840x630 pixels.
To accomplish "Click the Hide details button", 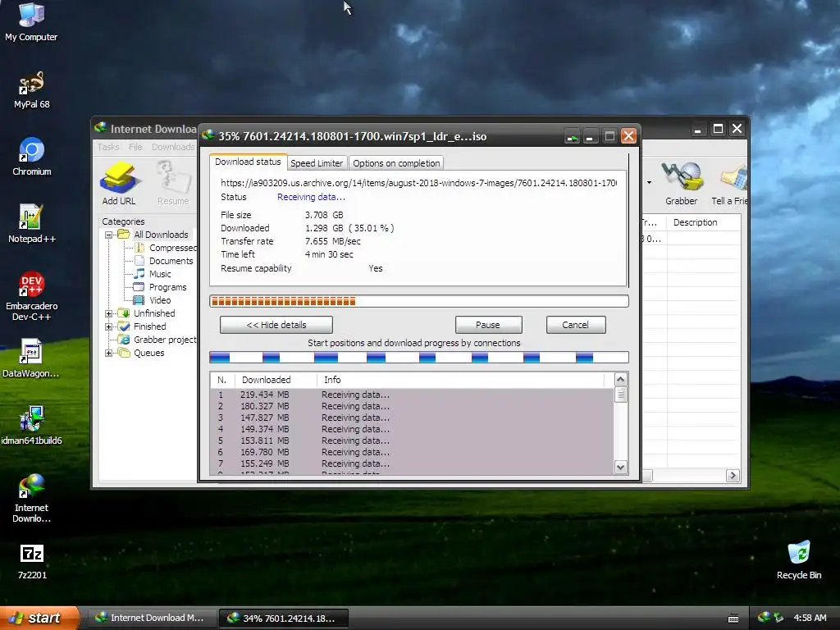I will pyautogui.click(x=276, y=325).
